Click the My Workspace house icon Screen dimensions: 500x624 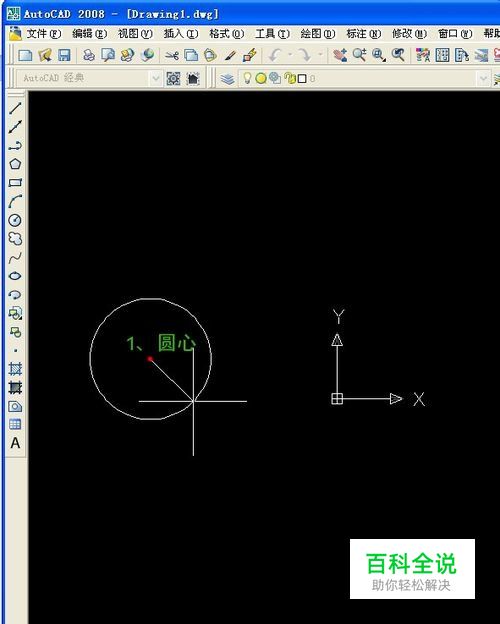pyautogui.click(x=193, y=78)
